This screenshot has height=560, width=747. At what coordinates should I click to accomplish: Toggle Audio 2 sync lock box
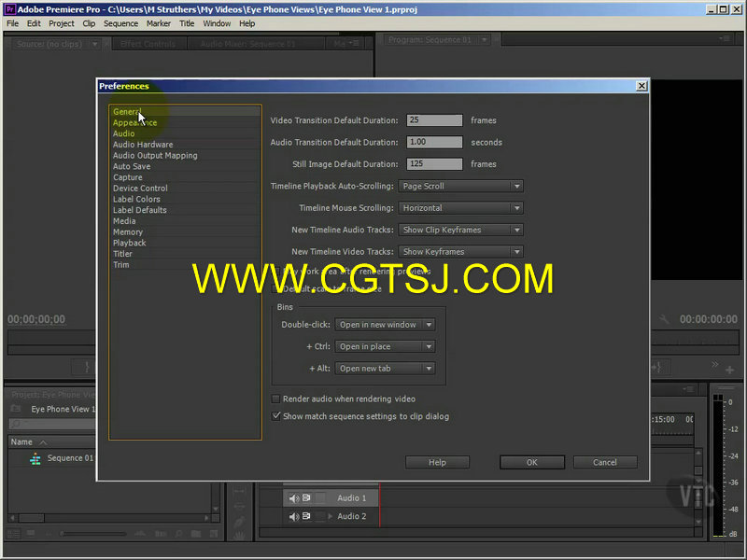320,516
